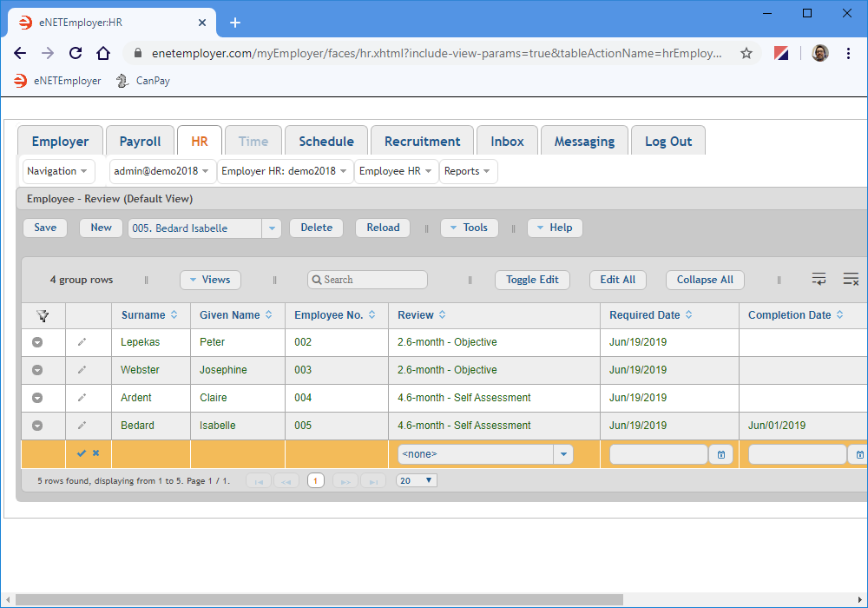This screenshot has width=868, height=608.
Task: Sort by Required Date column arrows
Action: click(688, 314)
